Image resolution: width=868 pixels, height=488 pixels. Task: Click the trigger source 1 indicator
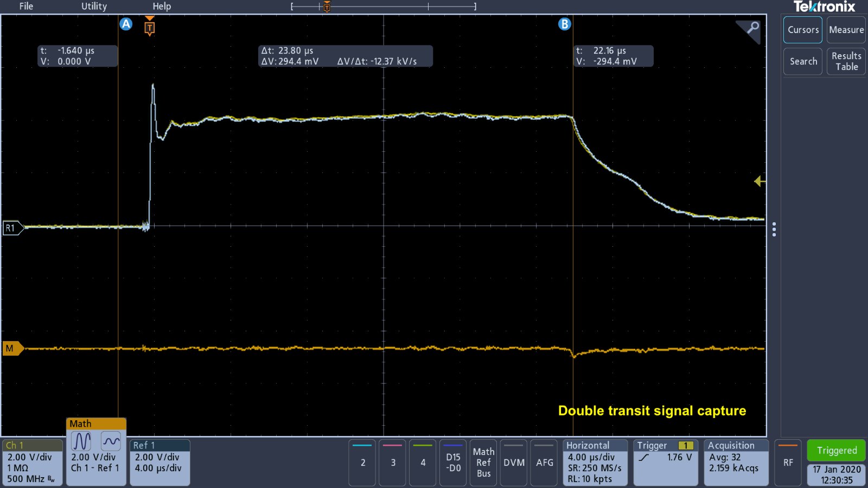tap(686, 446)
